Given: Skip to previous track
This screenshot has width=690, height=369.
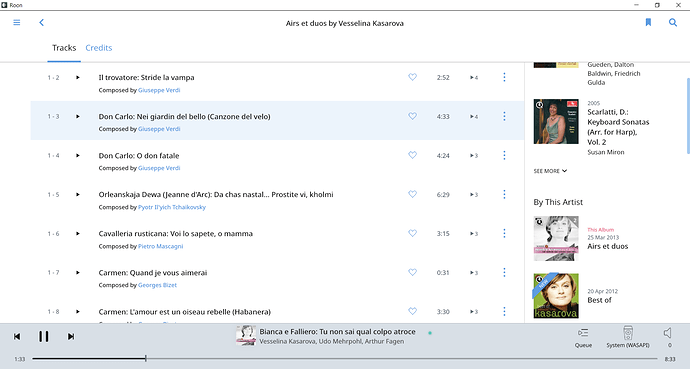Looking at the screenshot, I should click(x=17, y=336).
